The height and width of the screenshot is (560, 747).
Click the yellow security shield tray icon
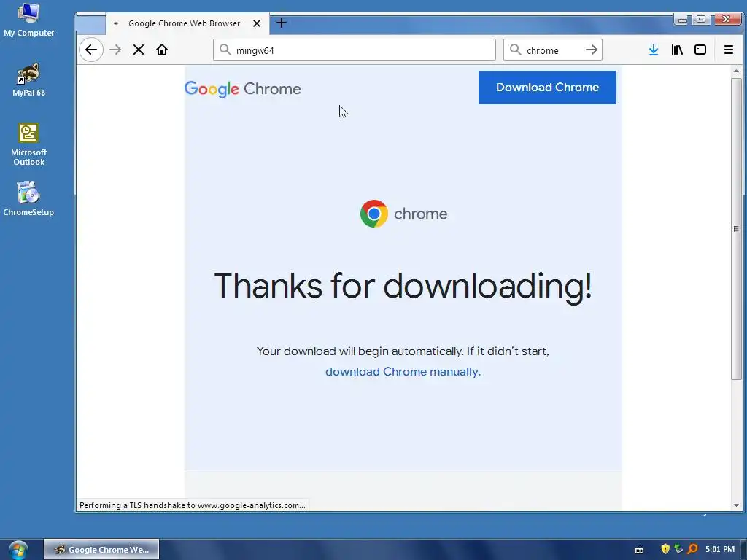(x=665, y=549)
